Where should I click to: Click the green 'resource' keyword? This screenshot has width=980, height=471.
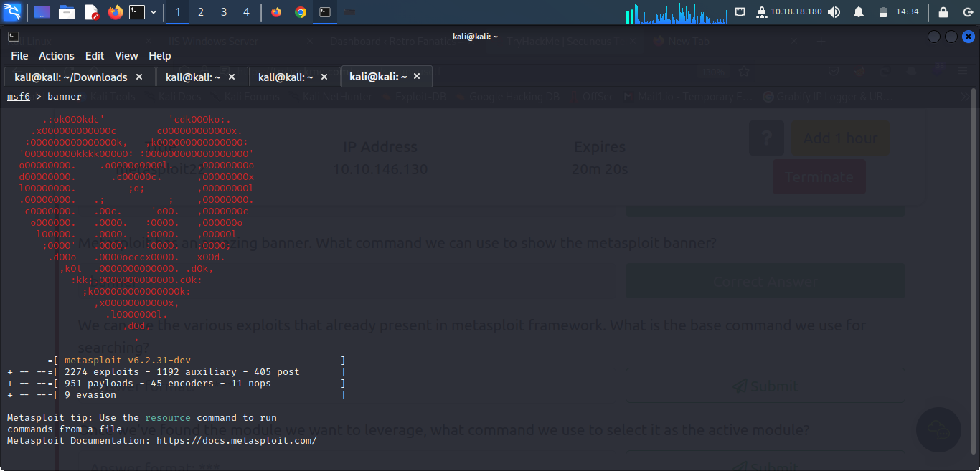click(x=168, y=418)
